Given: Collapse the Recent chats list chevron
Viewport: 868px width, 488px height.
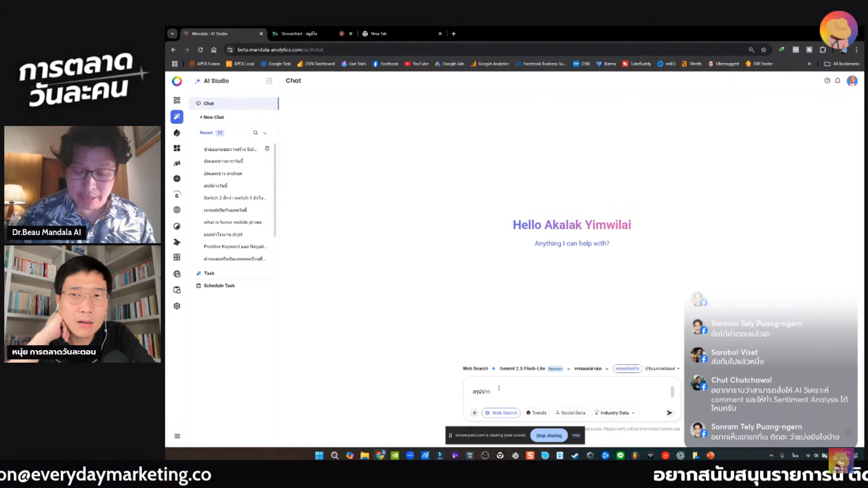Looking at the screenshot, I should coord(265,133).
